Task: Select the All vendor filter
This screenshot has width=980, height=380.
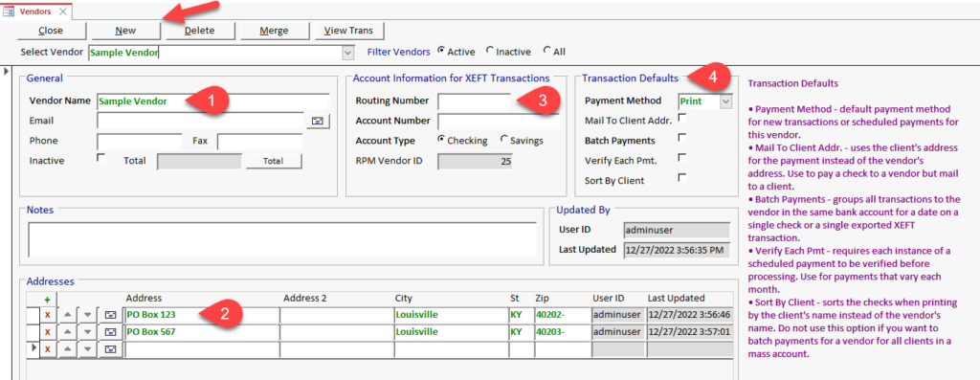Action: [547, 51]
